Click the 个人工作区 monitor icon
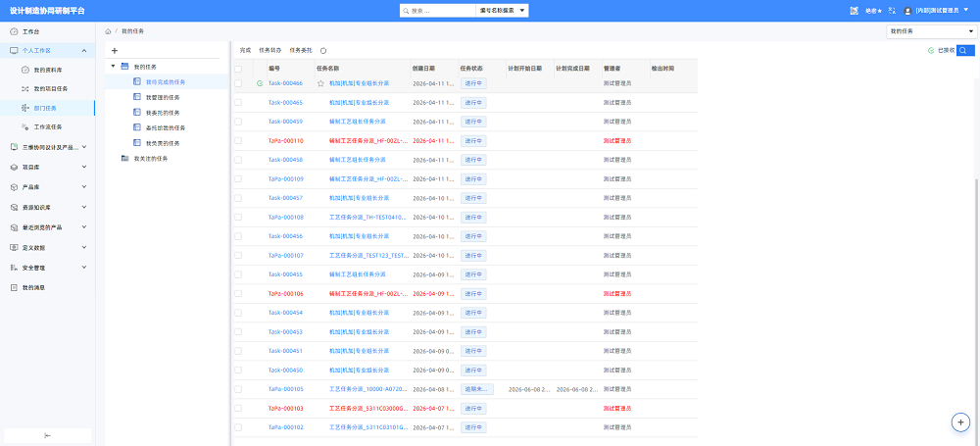Image resolution: width=980 pixels, height=446 pixels. pos(15,51)
